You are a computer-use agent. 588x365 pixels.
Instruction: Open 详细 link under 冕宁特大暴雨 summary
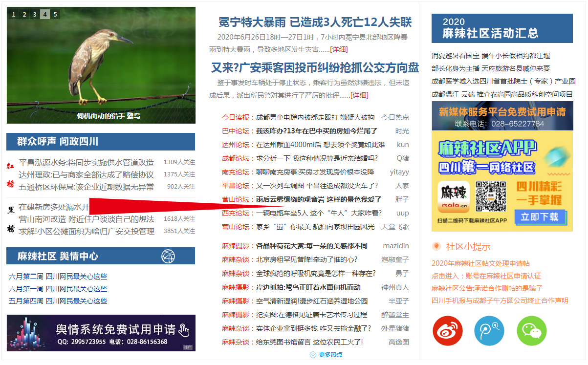pyautogui.click(x=339, y=49)
